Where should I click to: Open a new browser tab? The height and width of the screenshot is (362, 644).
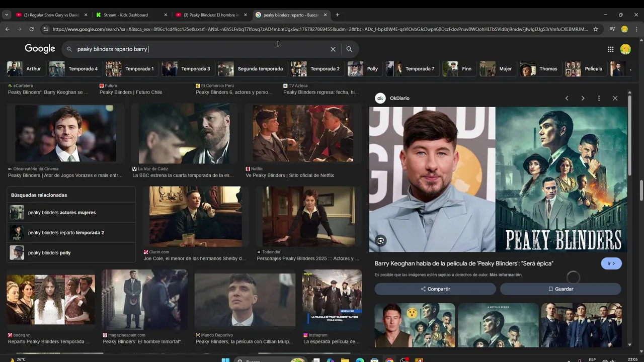pos(337,15)
